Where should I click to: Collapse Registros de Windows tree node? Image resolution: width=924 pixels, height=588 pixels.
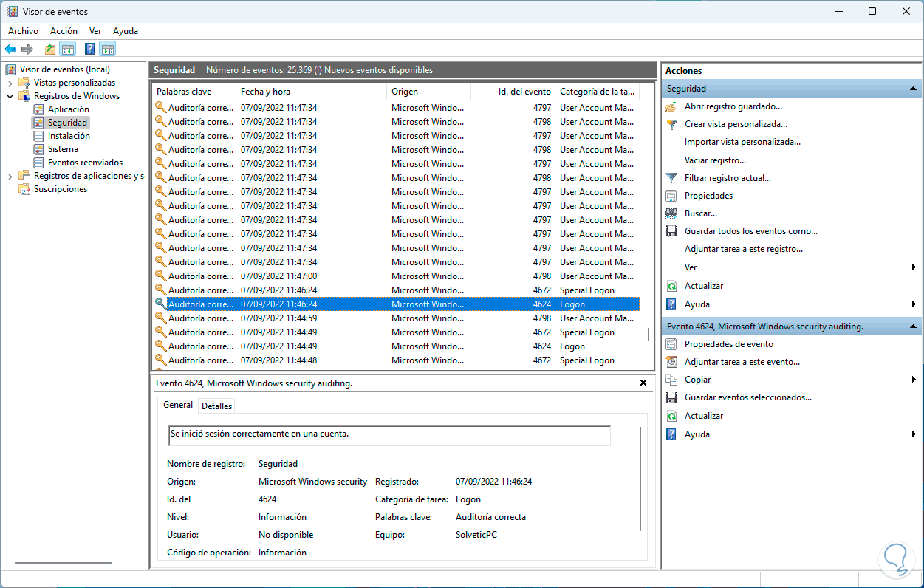(10, 96)
